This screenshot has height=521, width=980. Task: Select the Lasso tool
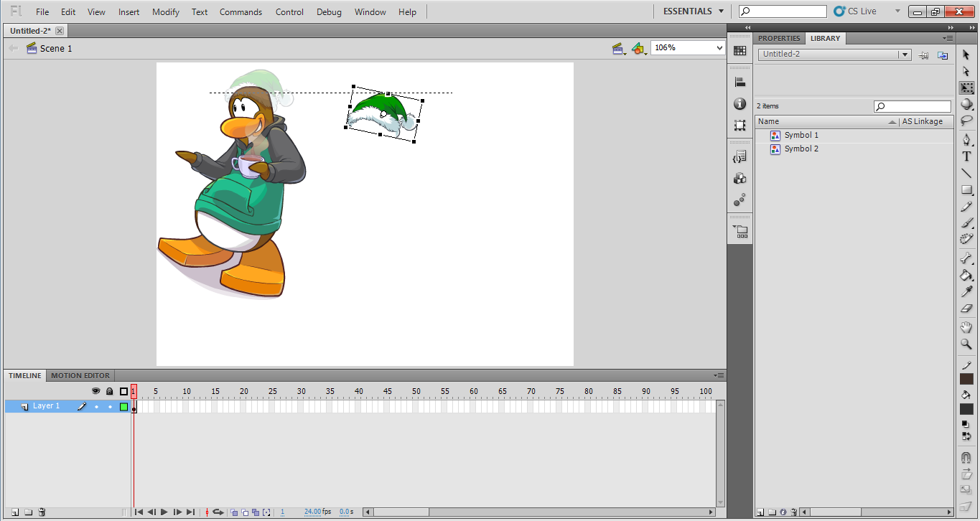pyautogui.click(x=966, y=121)
